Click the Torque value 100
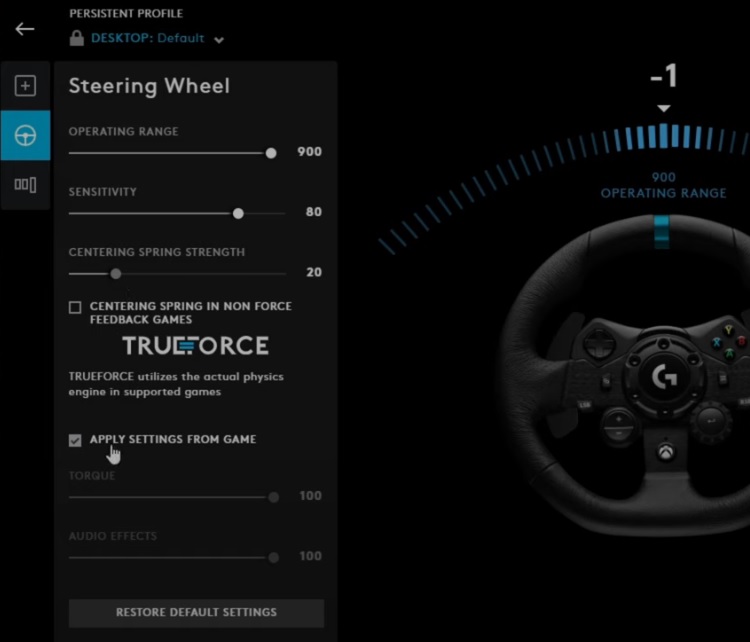This screenshot has height=642, width=750. coord(310,496)
